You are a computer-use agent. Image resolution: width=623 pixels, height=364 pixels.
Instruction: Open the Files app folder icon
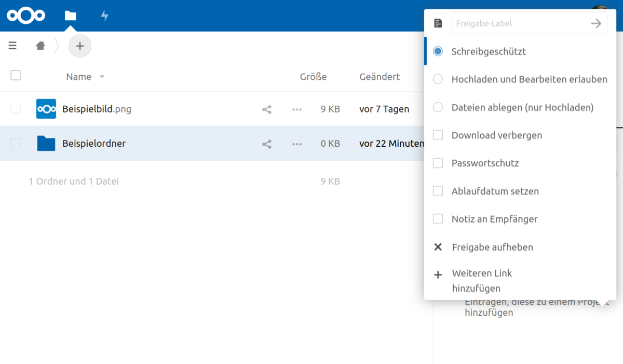71,16
